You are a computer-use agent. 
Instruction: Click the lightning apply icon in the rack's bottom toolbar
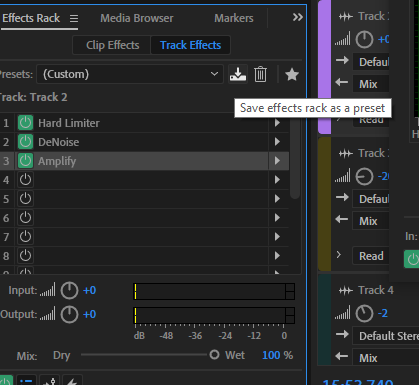pyautogui.click(x=72, y=380)
